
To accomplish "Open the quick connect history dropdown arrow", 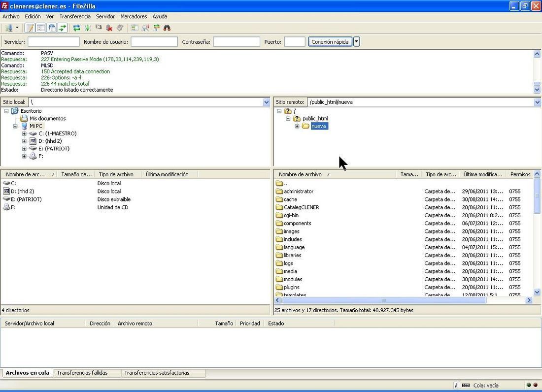I will click(356, 42).
